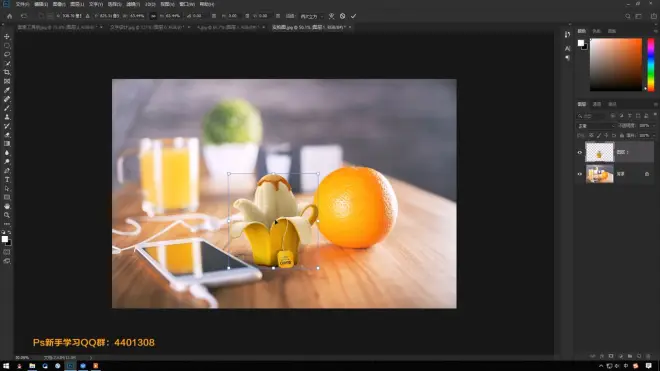This screenshot has height=371, width=660.
Task: Select the History Brush tool
Action: pyautogui.click(x=7, y=126)
